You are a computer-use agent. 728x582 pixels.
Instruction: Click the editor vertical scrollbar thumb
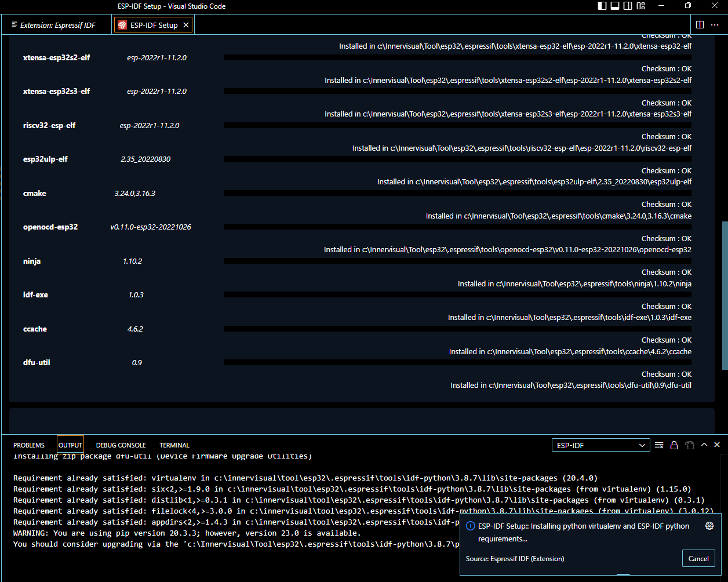[x=725, y=294]
